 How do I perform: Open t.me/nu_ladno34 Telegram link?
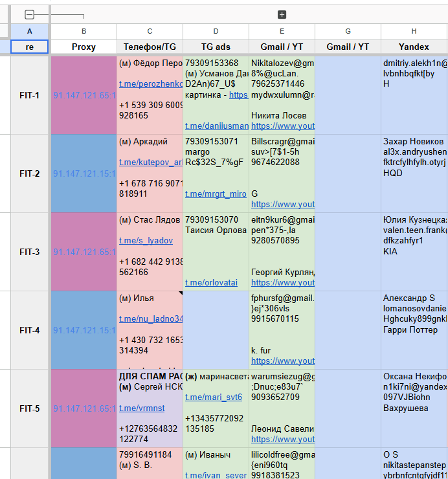[151, 319]
